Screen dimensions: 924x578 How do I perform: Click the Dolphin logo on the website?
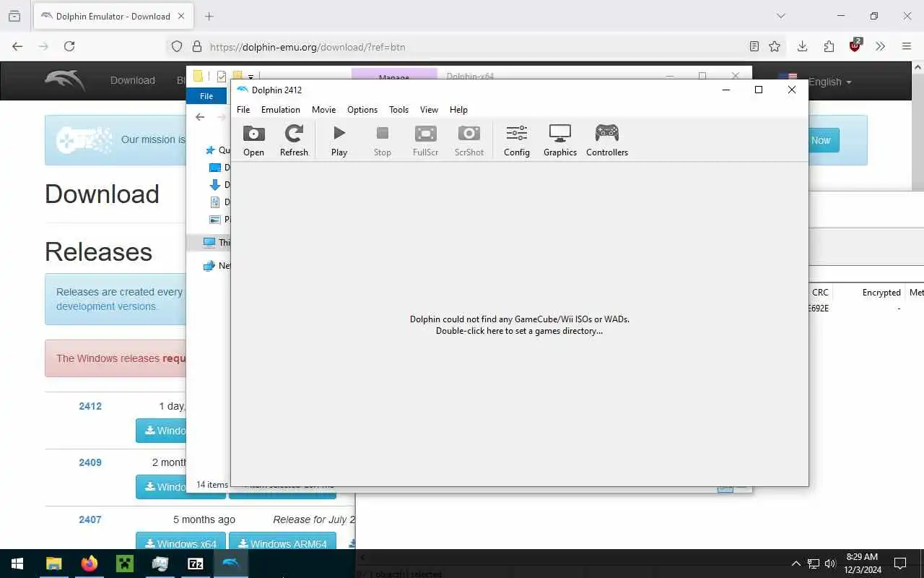(x=64, y=79)
